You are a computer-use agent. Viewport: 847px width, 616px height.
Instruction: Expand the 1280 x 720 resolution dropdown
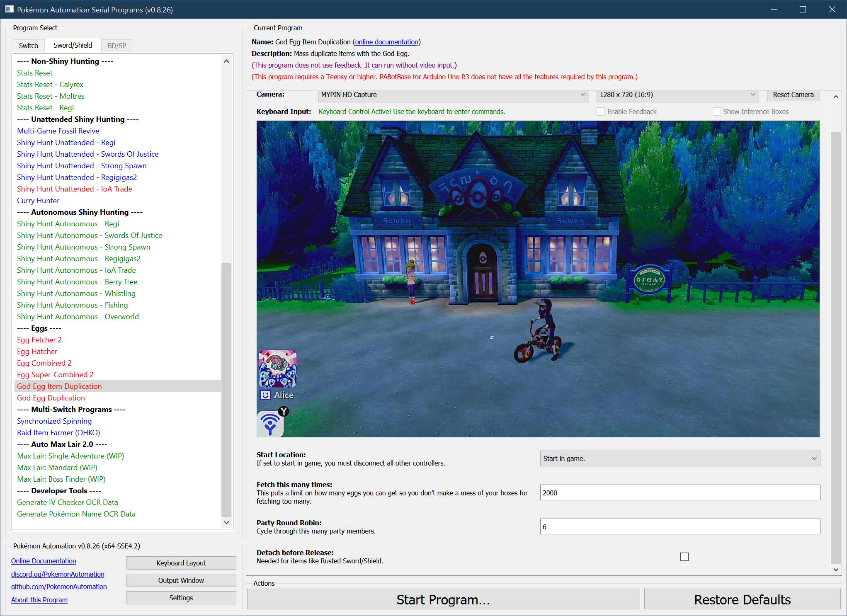point(677,95)
